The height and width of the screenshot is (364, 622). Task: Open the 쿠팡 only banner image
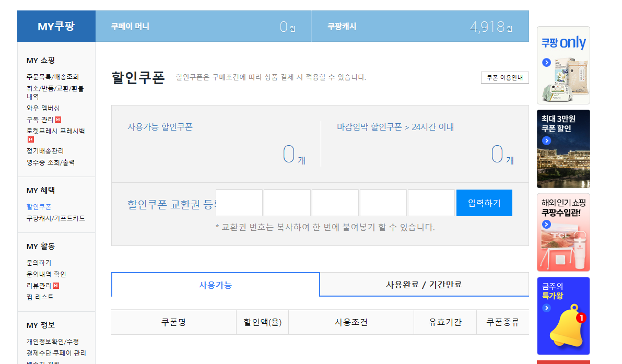tap(564, 65)
